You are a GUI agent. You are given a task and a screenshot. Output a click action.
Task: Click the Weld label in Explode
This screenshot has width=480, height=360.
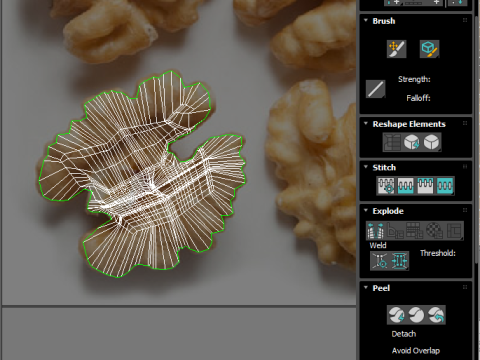[x=378, y=246]
